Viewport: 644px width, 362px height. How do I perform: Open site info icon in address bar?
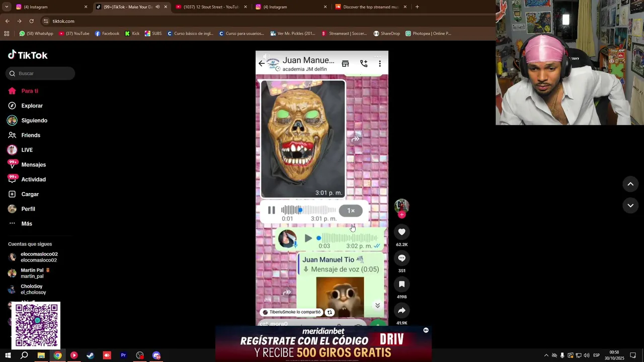coord(46,21)
